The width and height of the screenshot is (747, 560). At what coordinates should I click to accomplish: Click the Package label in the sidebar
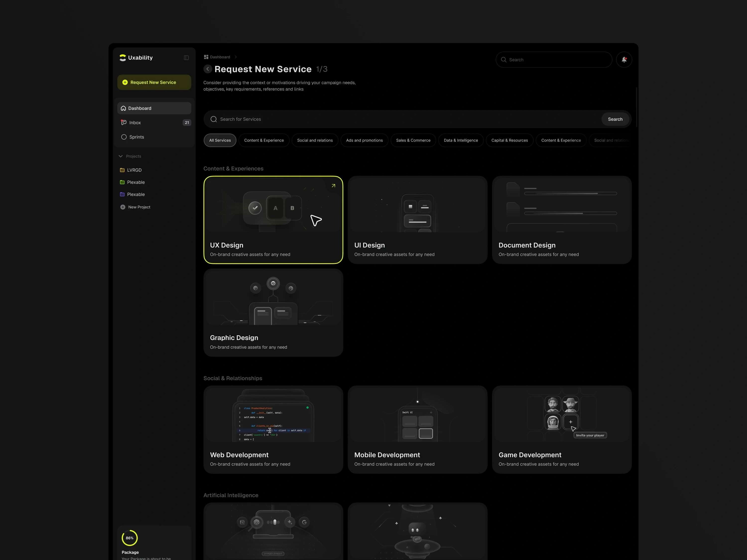[130, 552]
